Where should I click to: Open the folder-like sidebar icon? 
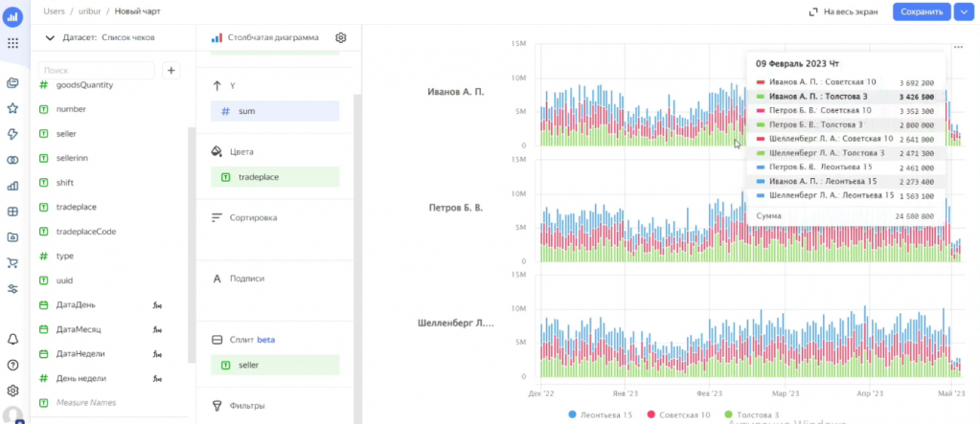[12, 236]
